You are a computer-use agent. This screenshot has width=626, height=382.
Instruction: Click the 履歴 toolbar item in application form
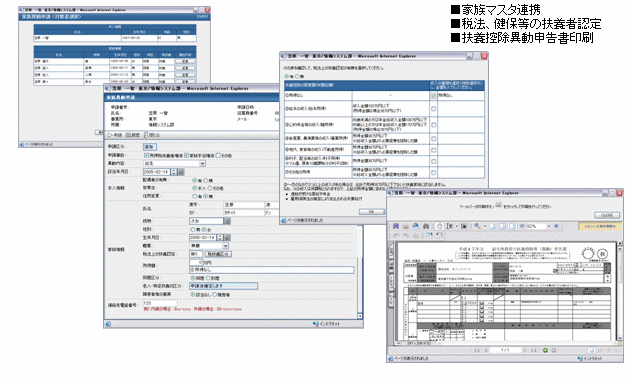tap(134, 135)
